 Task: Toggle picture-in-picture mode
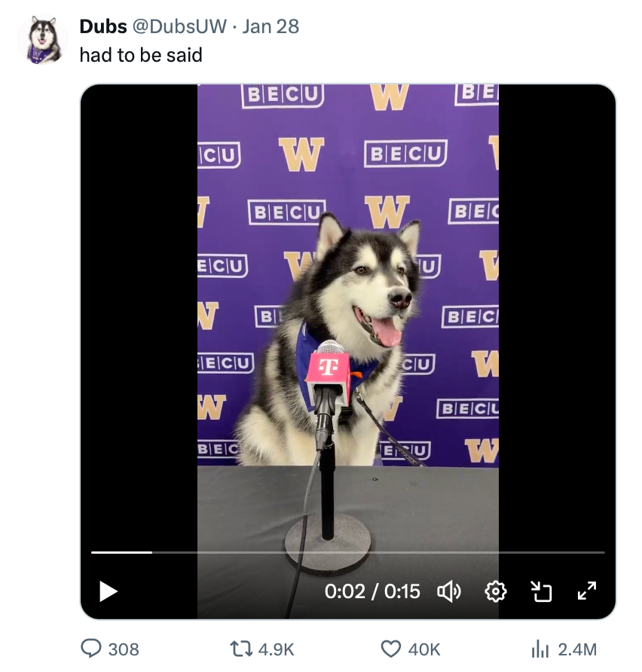click(x=541, y=591)
